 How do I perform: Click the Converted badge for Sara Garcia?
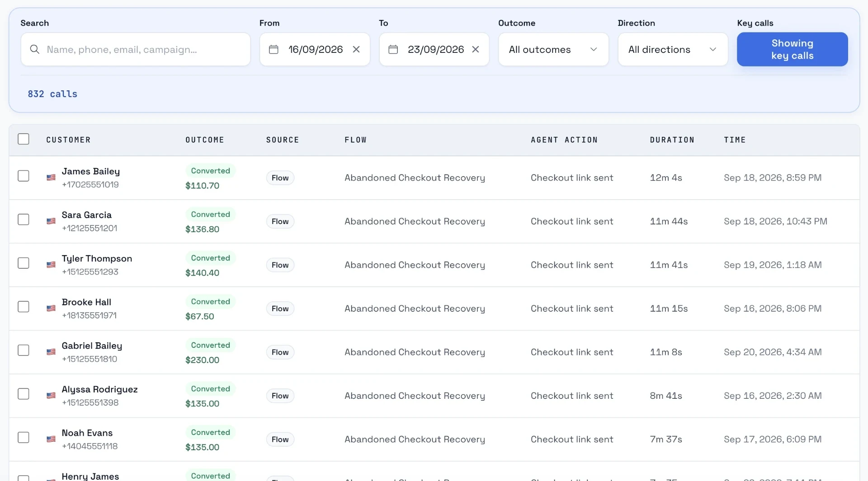coord(210,214)
